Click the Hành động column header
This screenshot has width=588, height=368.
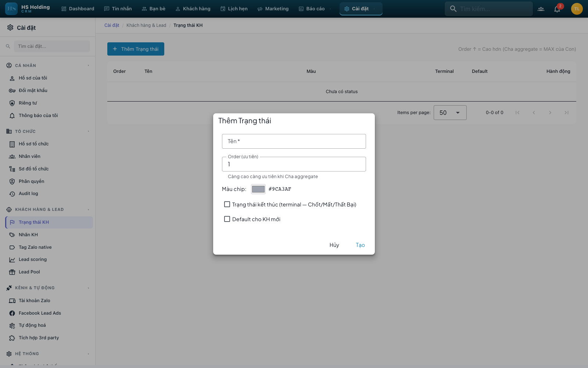pyautogui.click(x=558, y=71)
